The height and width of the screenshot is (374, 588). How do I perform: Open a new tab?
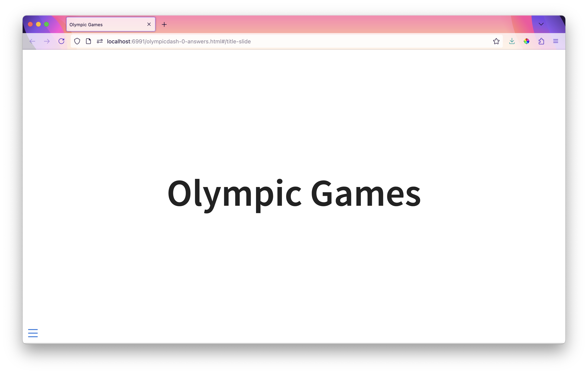tap(164, 24)
